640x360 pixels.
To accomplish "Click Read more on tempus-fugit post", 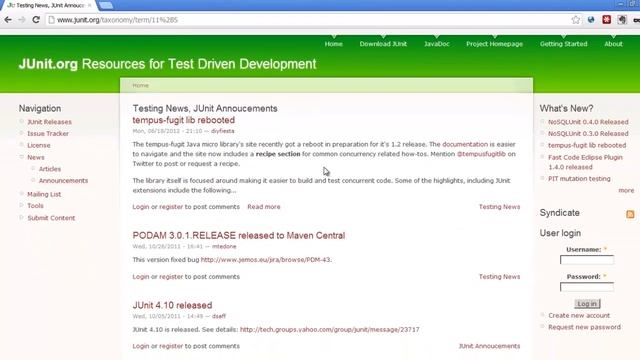I will (x=264, y=207).
